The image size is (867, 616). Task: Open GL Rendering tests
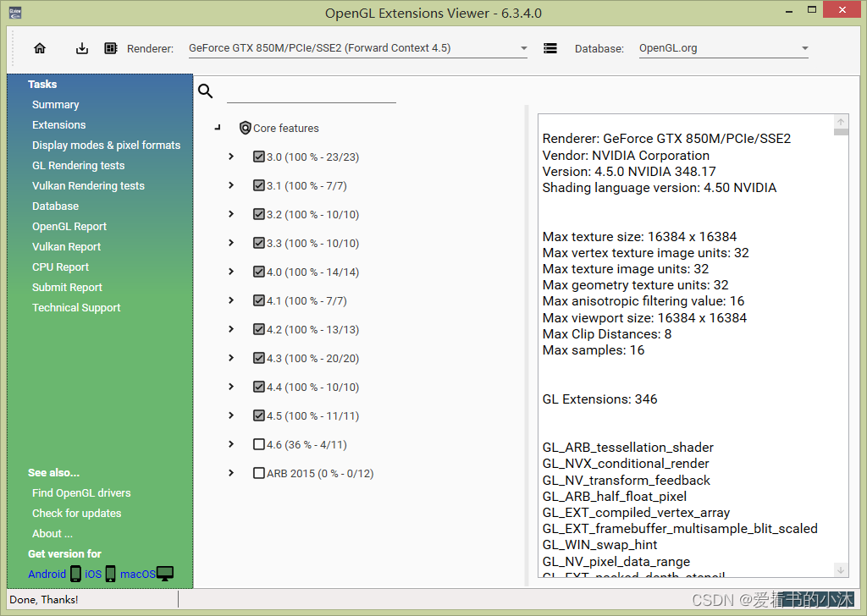click(x=78, y=166)
